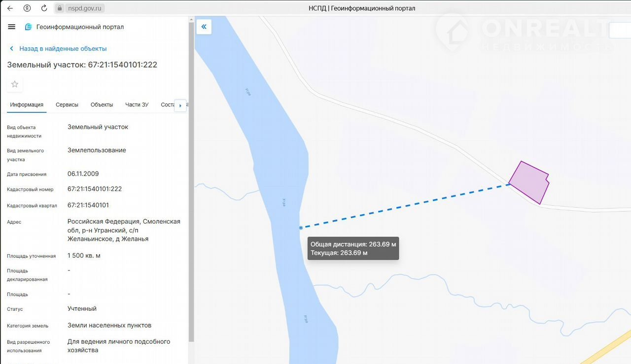The image size is (631, 364).
Task: Click the measurement endpoint on the river
Action: [x=301, y=228]
